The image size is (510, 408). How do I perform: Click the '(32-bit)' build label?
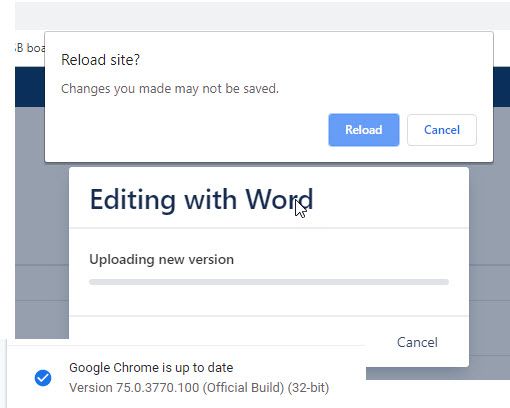point(308,388)
